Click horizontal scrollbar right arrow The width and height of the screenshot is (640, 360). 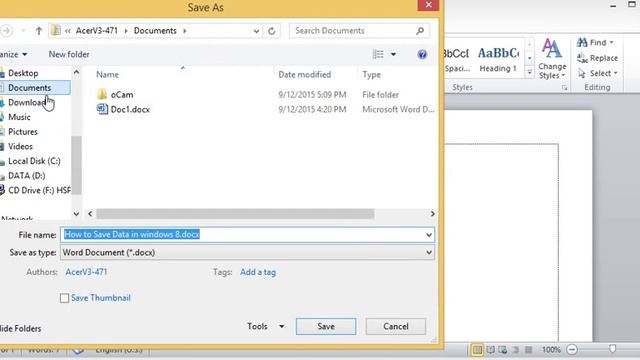[432, 214]
